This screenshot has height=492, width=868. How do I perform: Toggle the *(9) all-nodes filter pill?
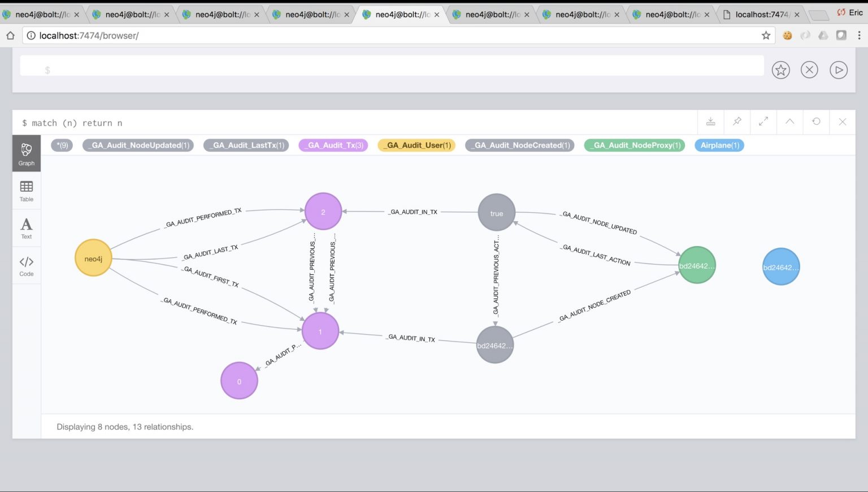[x=62, y=145]
